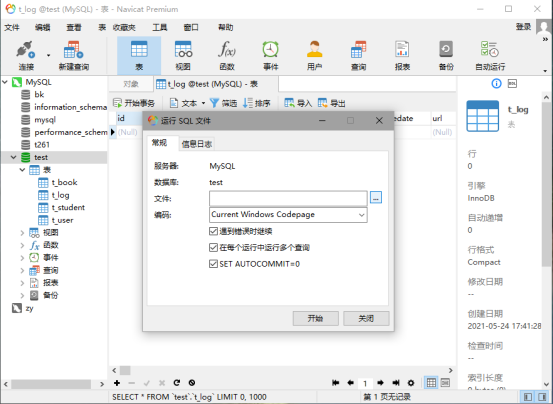553x404 pixels.
Task: Click the page number field
Action: pos(365,383)
